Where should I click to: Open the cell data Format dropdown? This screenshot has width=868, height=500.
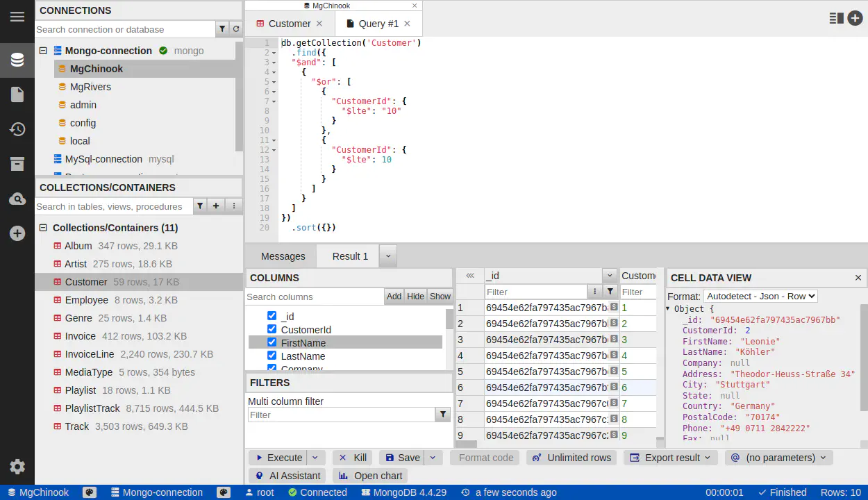(x=760, y=296)
